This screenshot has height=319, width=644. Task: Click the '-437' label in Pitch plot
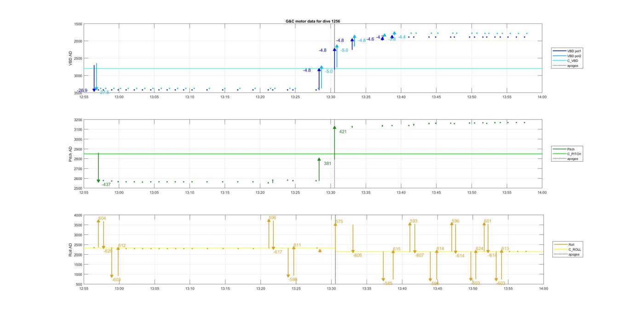tap(106, 185)
